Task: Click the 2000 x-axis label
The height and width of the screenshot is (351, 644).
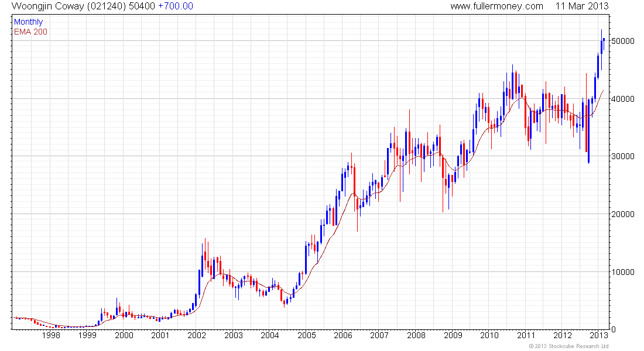Action: pyautogui.click(x=124, y=335)
